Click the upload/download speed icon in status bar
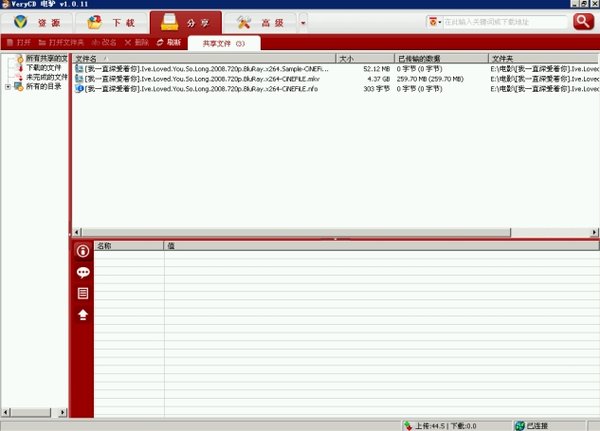600x431 pixels. tap(408, 426)
